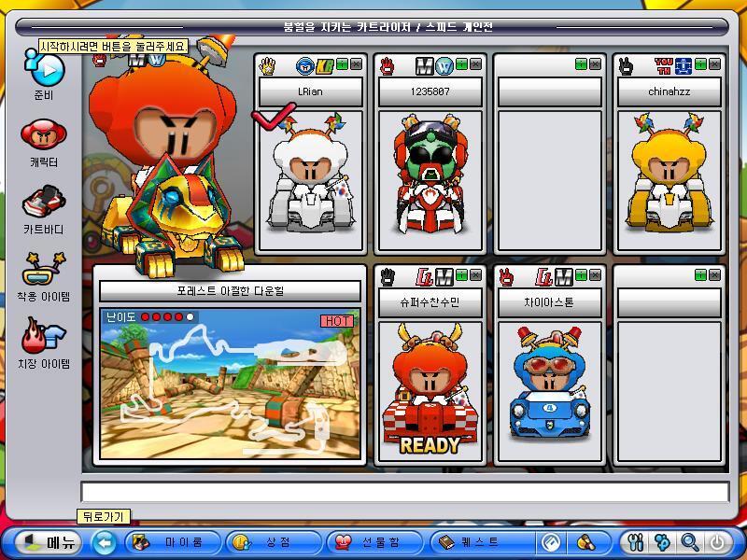Screen dimensions: 747x560
Task: Open the 마이룸 tab
Action: (x=175, y=541)
